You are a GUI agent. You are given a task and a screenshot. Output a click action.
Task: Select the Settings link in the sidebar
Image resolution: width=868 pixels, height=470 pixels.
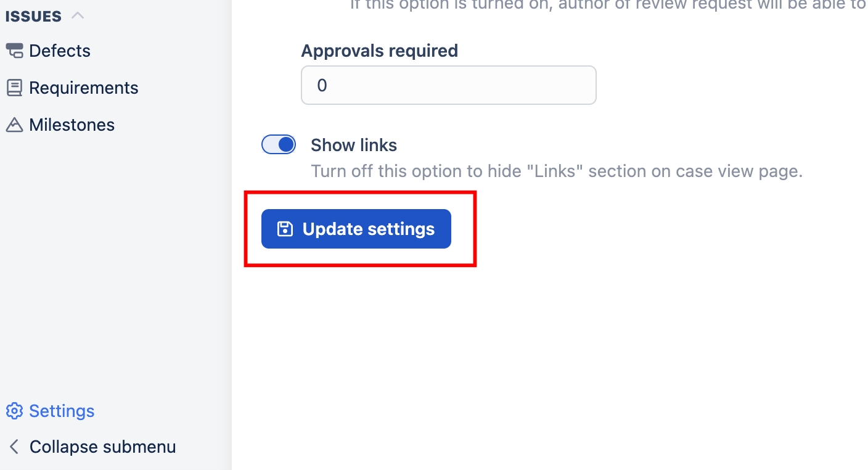[62, 411]
